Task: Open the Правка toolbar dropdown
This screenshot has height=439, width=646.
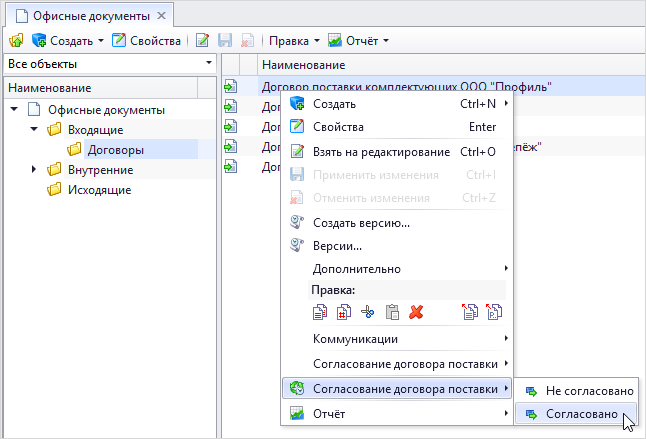Action: (x=294, y=41)
